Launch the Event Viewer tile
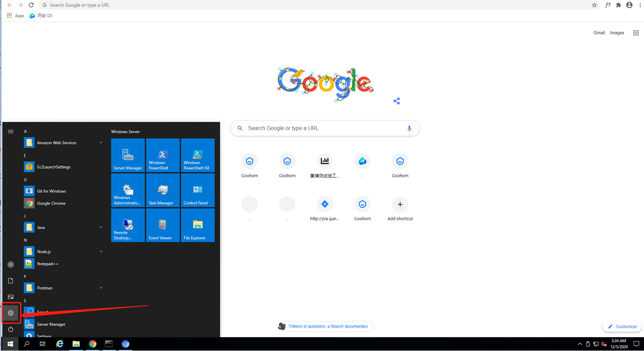The image size is (644, 351). click(163, 225)
